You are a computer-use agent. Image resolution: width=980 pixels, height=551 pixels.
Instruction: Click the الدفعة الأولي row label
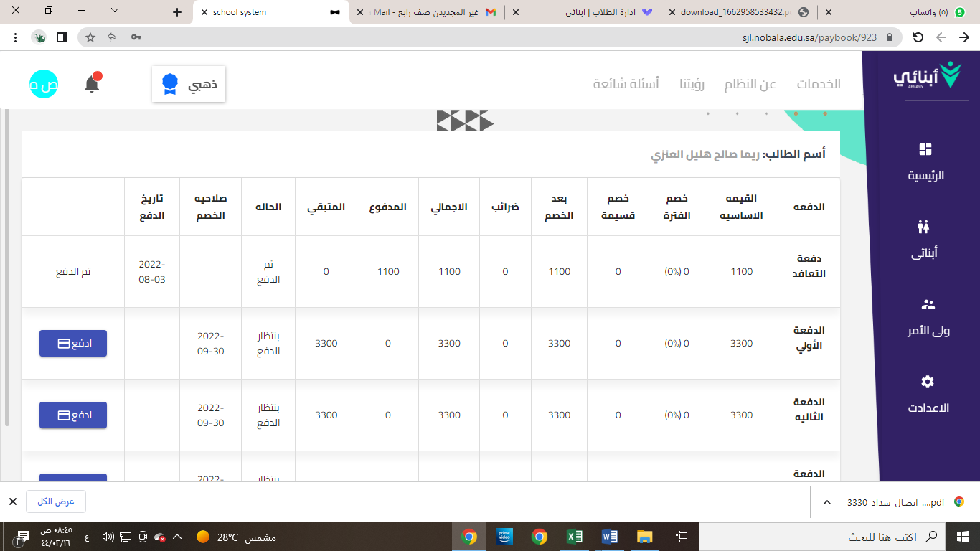pos(809,338)
